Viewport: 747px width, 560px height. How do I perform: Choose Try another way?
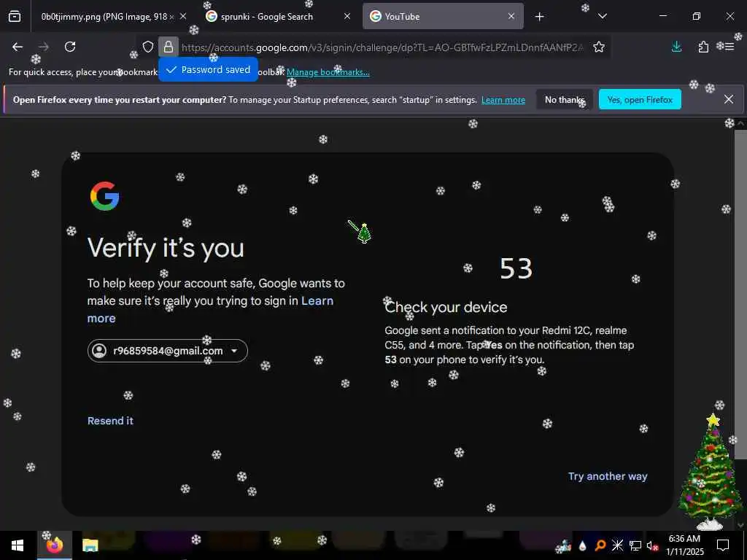608,476
